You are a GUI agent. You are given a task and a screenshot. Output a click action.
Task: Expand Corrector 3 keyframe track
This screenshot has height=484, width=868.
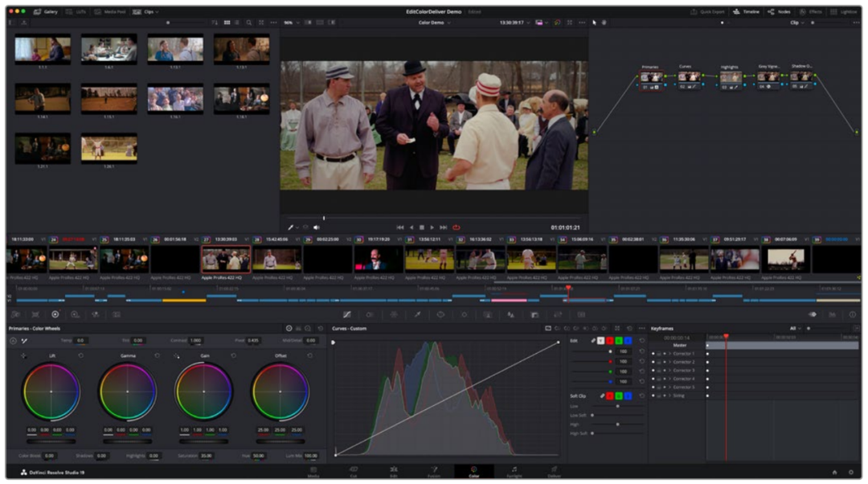(x=669, y=371)
